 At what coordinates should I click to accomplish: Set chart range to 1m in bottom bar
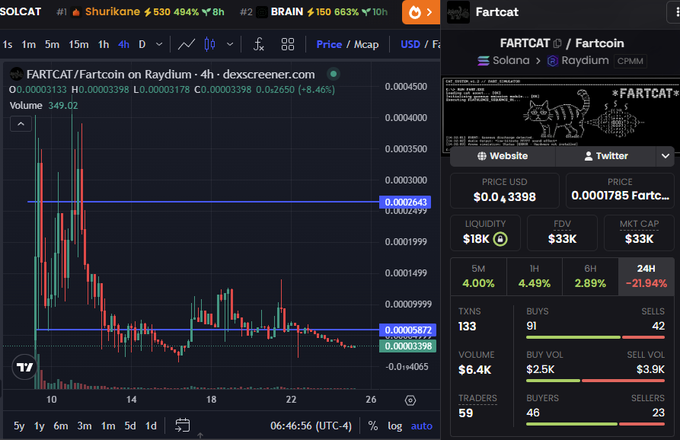(x=108, y=426)
